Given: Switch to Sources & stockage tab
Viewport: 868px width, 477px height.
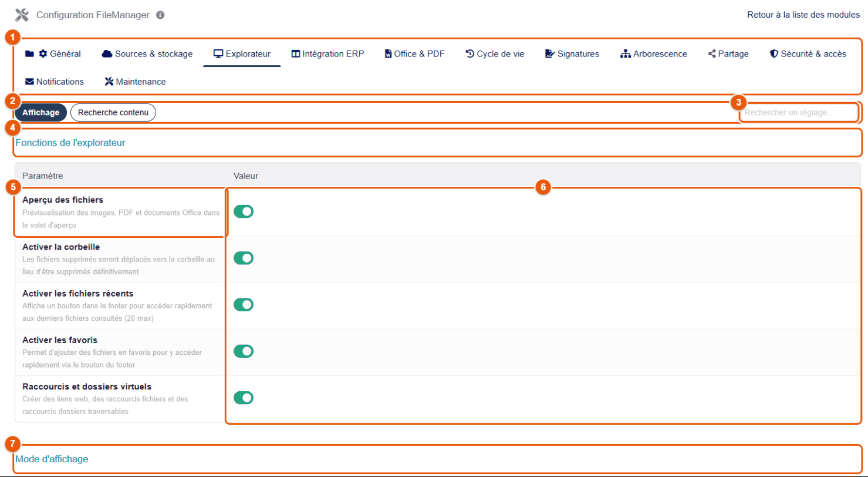Looking at the screenshot, I should (147, 54).
